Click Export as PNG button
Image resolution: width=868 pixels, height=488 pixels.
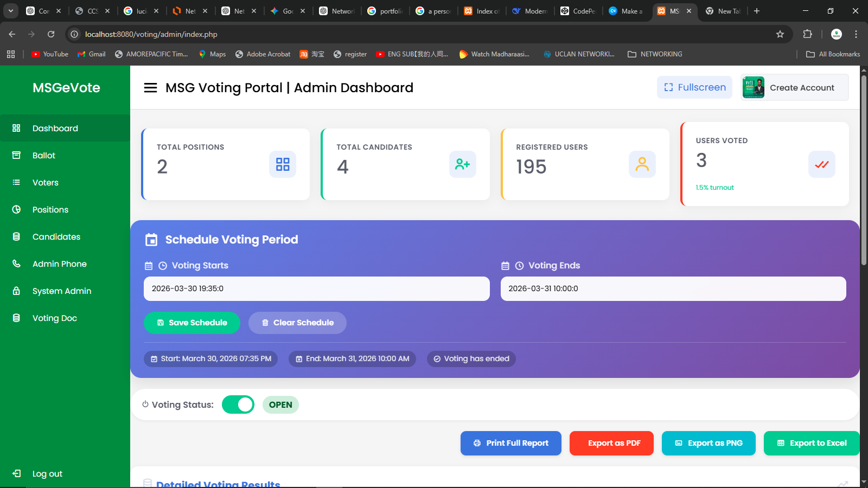[709, 443]
